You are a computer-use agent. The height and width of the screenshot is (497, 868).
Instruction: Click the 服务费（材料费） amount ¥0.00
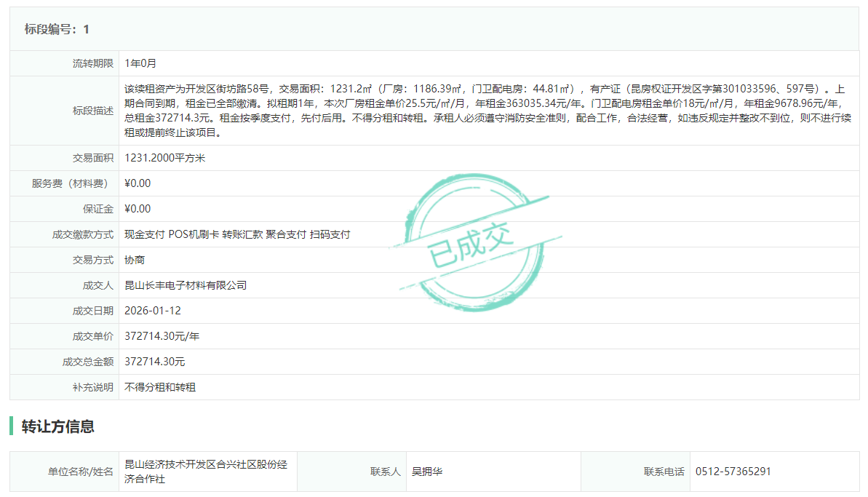138,183
